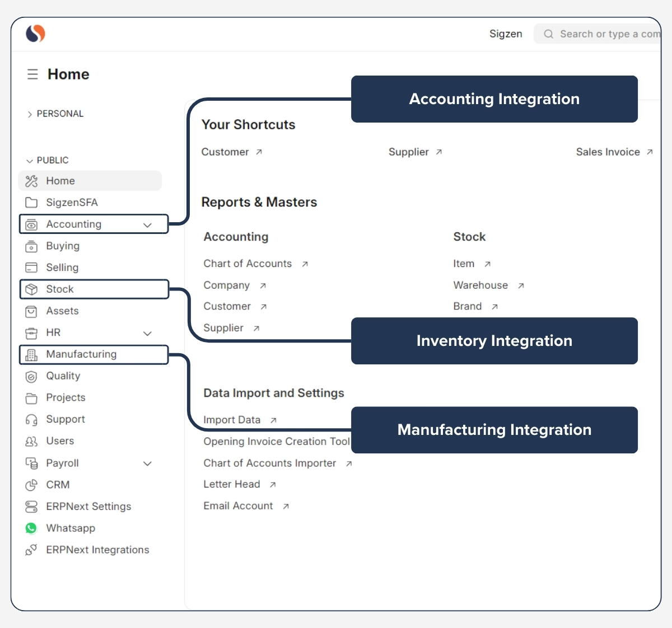Select the Whatsapp icon in the sidebar
Viewport: 672px width, 628px height.
(31, 528)
